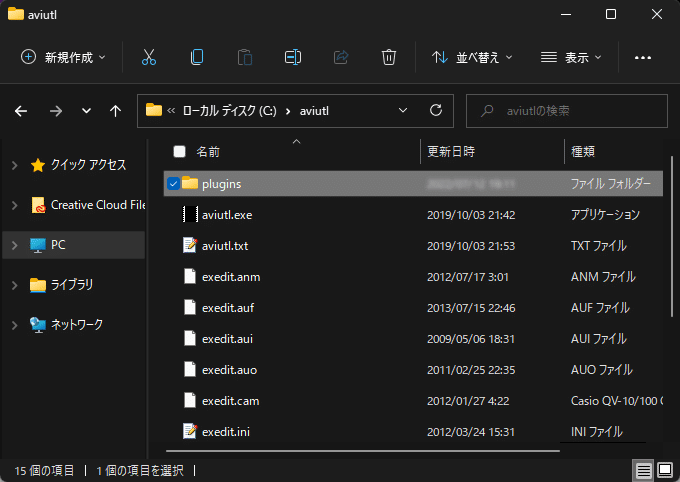This screenshot has height=482, width=680.
Task: Click the ファイル フォルダー type cell
Action: coord(611,184)
